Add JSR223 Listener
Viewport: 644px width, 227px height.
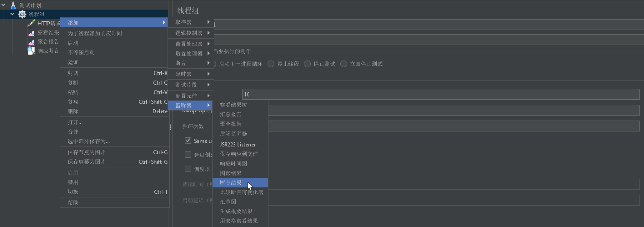click(240, 144)
